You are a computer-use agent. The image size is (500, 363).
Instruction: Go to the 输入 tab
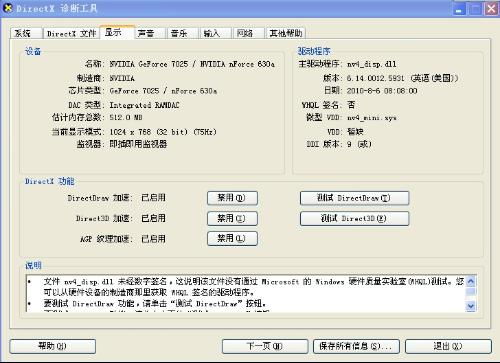[x=215, y=33]
